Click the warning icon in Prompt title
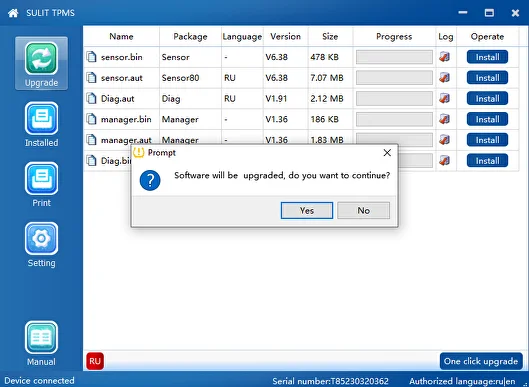529x387 pixels. point(139,153)
